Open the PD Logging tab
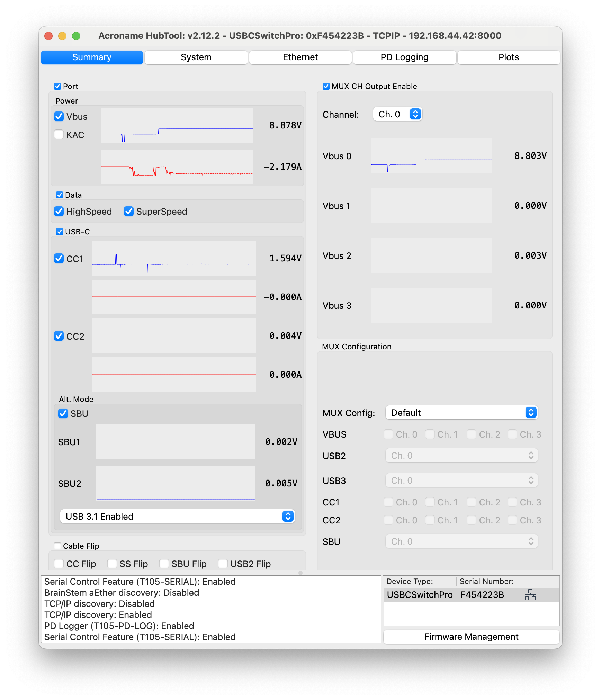Image resolution: width=601 pixels, height=700 pixels. [404, 57]
